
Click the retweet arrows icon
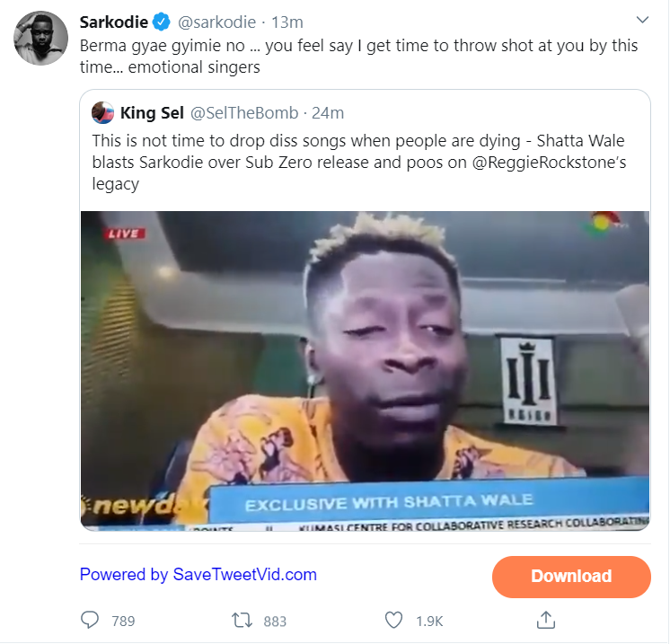(241, 620)
